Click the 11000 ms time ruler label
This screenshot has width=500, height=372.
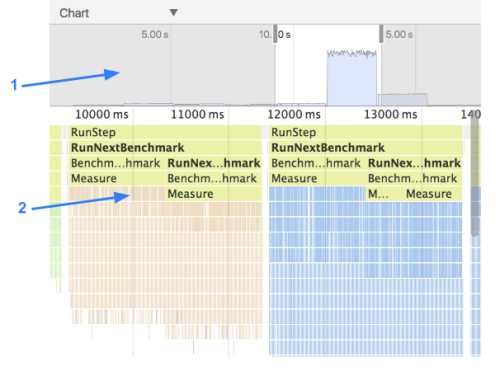click(197, 115)
